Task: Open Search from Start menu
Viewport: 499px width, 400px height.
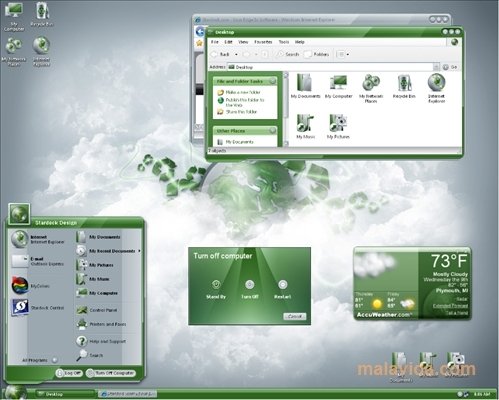Action: click(x=90, y=355)
